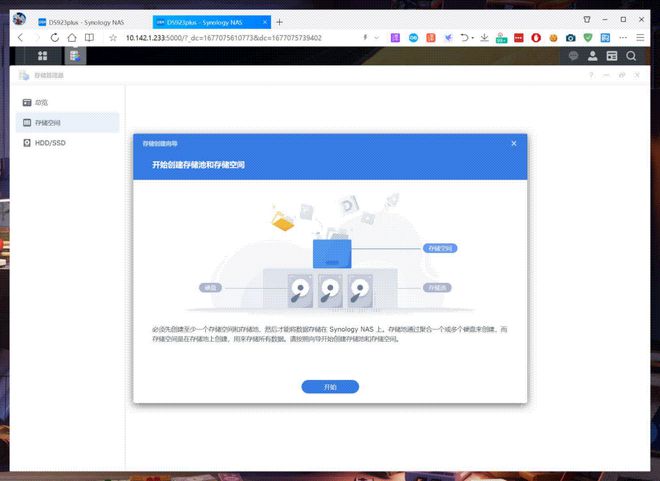Reload the current page
660x481 pixels.
(x=55, y=37)
